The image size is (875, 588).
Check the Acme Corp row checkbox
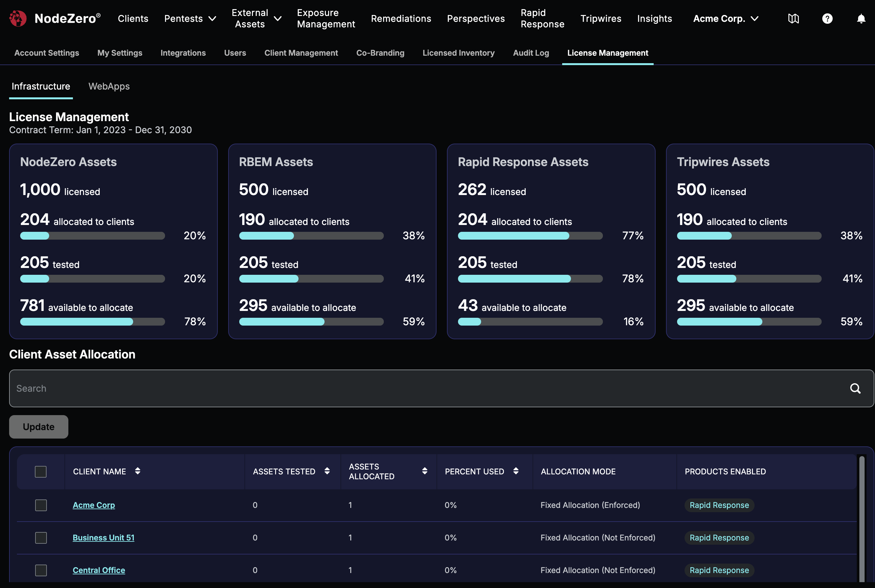pos(40,505)
